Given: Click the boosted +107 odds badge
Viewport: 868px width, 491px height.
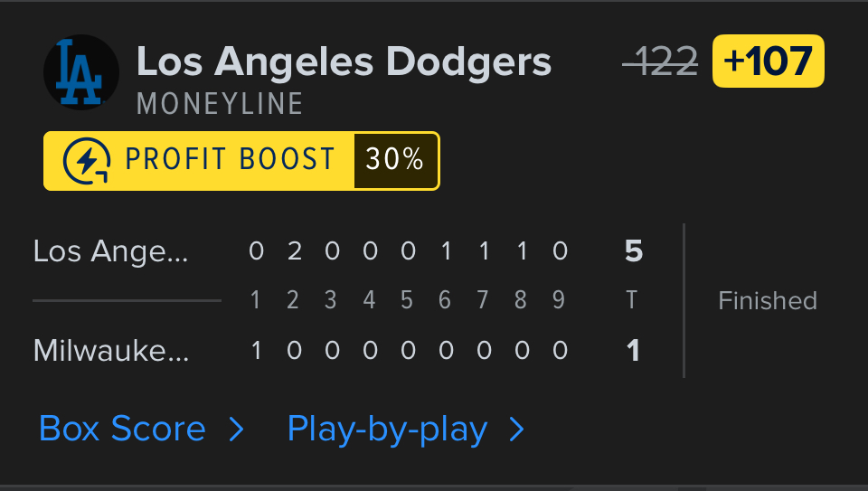Looking at the screenshot, I should point(769,61).
